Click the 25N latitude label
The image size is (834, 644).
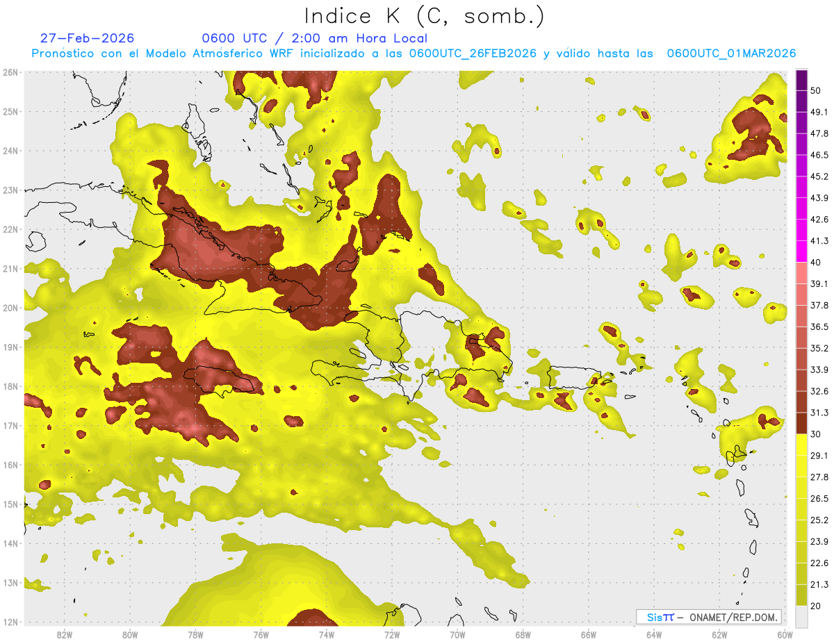[10, 111]
